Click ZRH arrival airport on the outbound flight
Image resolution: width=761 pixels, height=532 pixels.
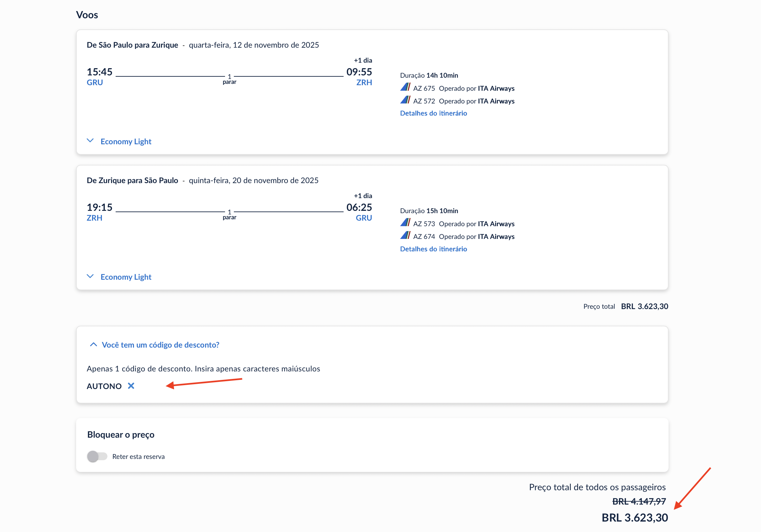364,83
